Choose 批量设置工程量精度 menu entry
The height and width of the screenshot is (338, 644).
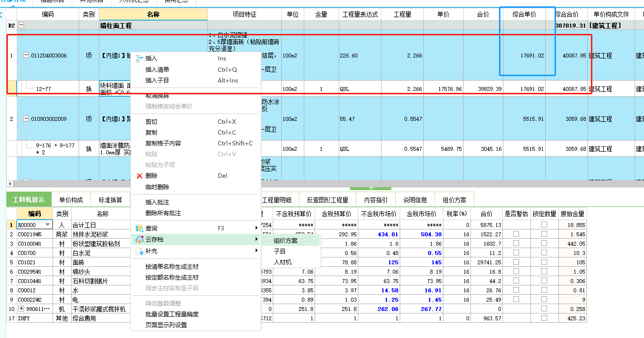coord(195,314)
